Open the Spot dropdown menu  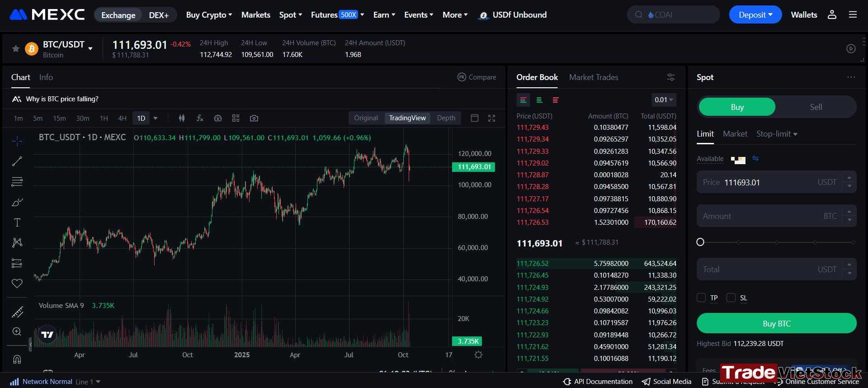point(290,15)
